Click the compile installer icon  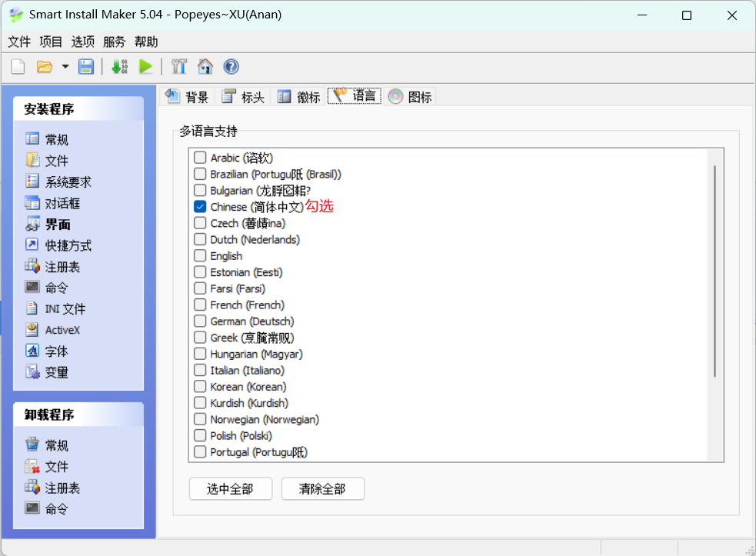coord(119,67)
